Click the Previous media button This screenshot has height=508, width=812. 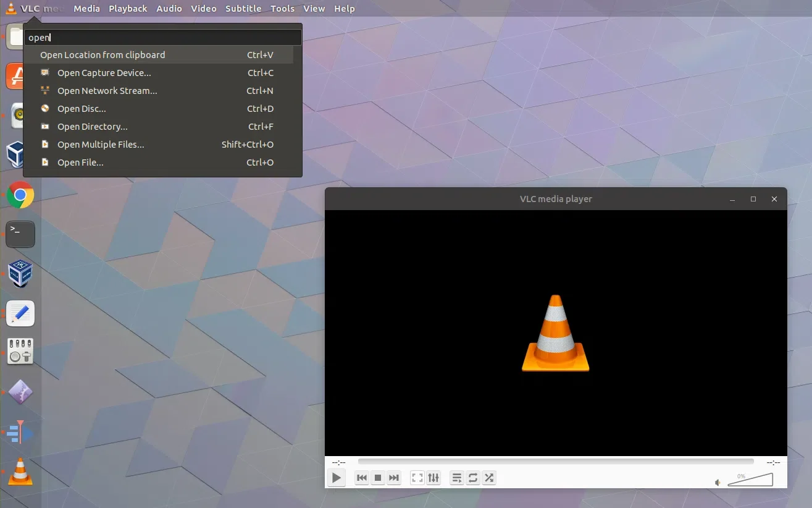[362, 478]
